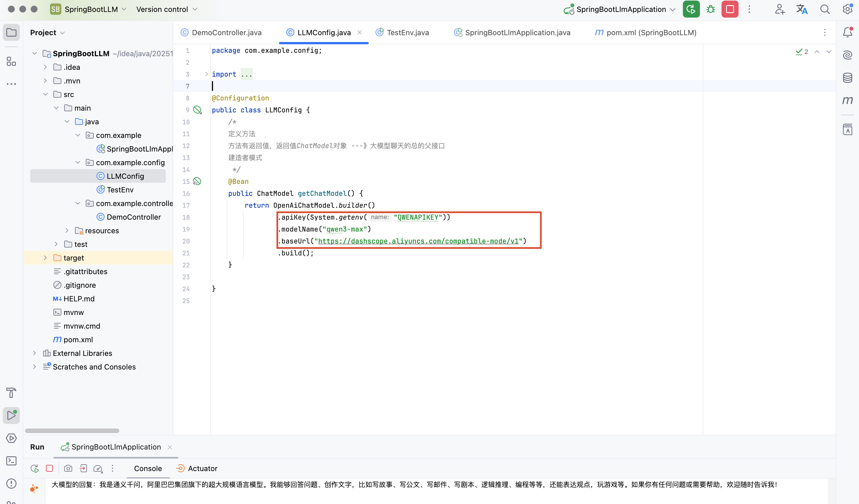Viewport: 859px width, 504px height.
Task: Stop the running application with red square
Action: coord(729,9)
